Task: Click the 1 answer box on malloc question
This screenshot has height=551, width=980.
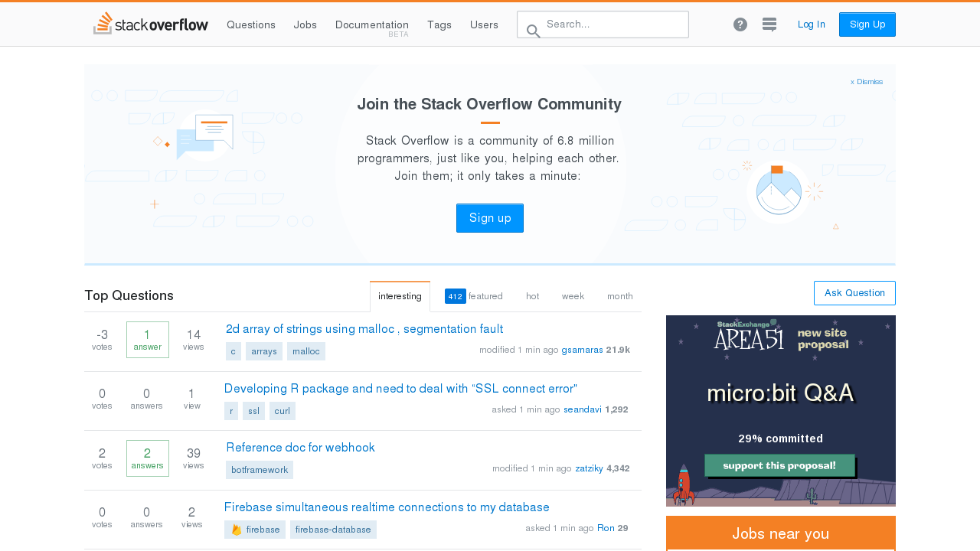Action: [x=148, y=340]
